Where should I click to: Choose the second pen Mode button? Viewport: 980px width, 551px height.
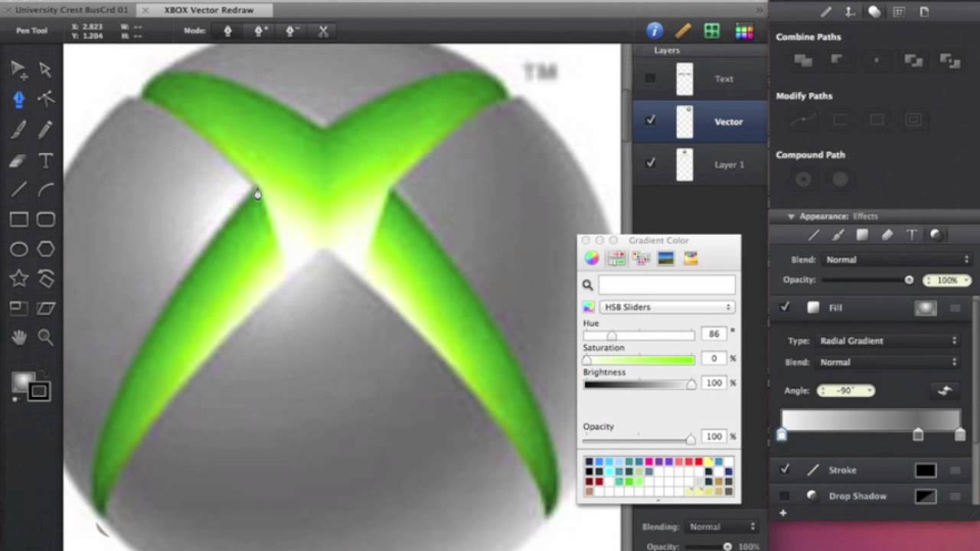click(x=260, y=31)
